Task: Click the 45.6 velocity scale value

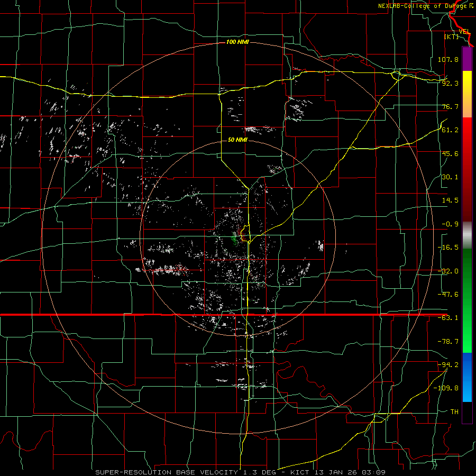Action: click(x=450, y=153)
